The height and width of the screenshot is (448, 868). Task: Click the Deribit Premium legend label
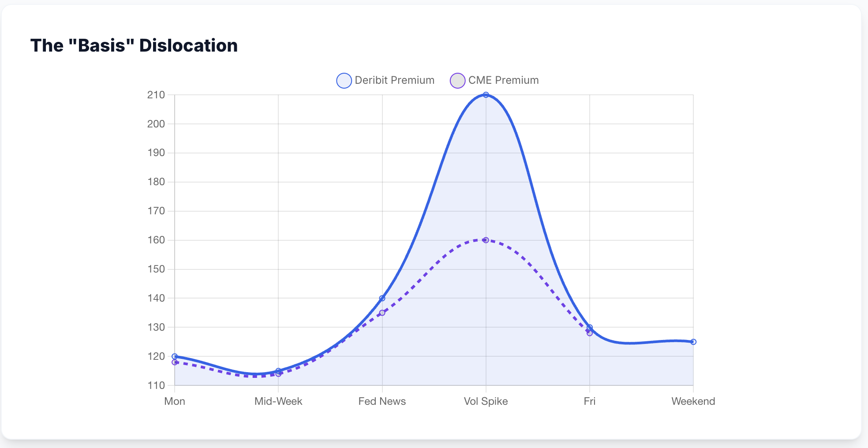394,80
